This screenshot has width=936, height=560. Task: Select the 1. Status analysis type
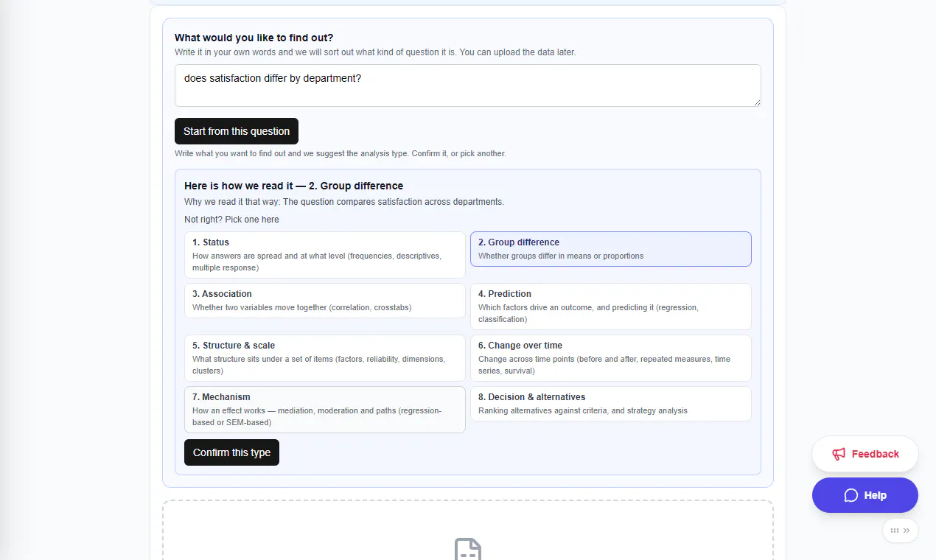(x=325, y=255)
